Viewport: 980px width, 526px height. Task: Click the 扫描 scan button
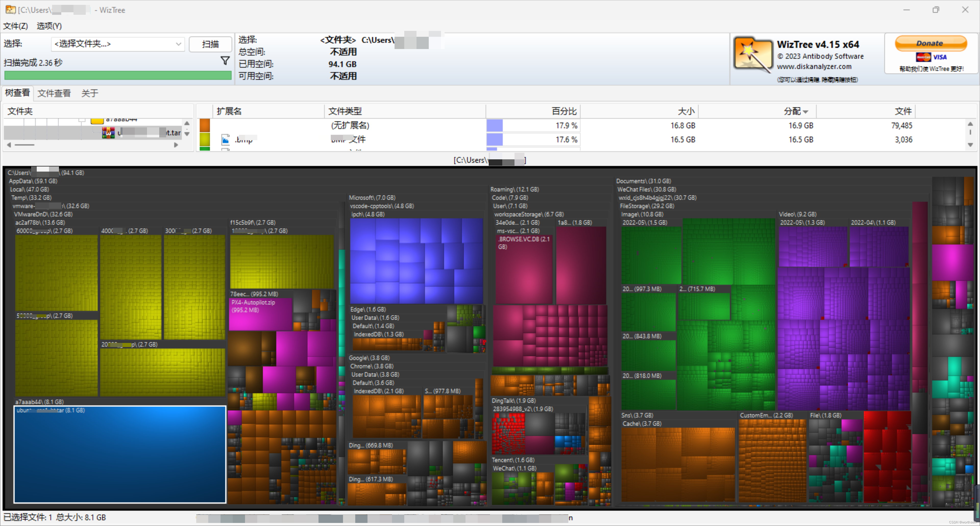(x=210, y=44)
